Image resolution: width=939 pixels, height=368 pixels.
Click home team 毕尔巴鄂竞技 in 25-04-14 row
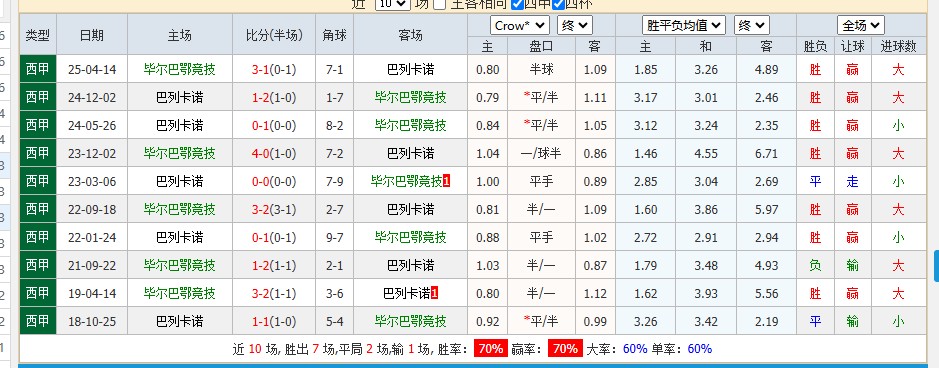tap(180, 69)
